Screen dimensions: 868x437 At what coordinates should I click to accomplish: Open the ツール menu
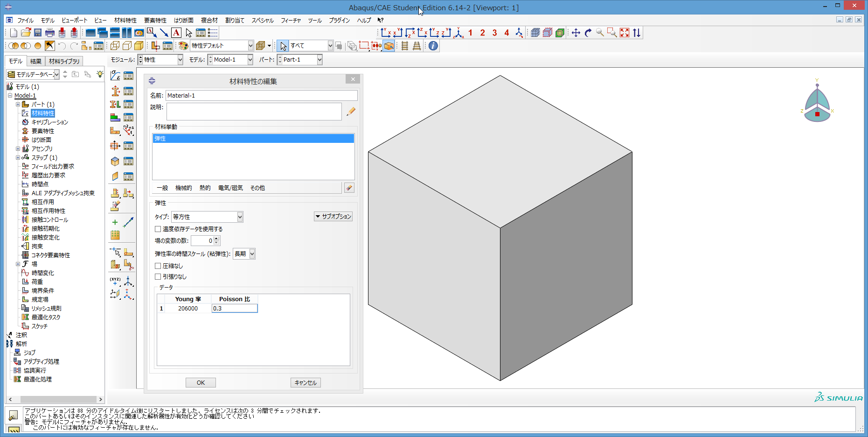click(315, 21)
